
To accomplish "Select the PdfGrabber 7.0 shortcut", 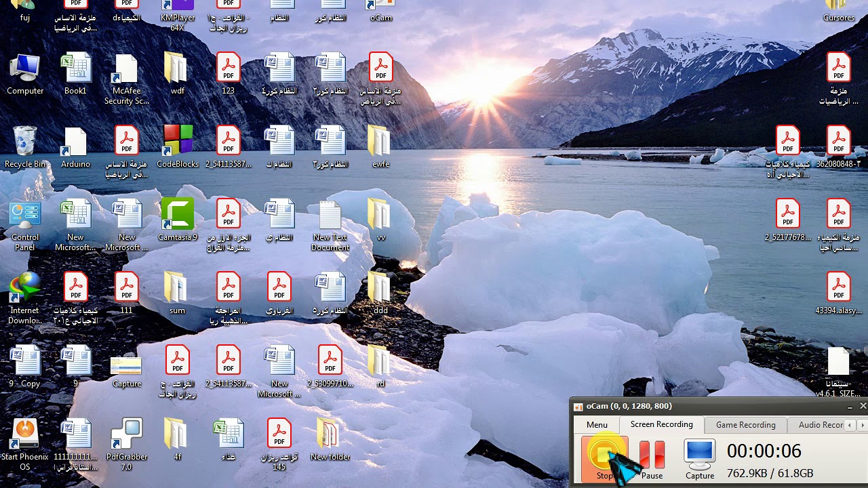I will [126, 445].
